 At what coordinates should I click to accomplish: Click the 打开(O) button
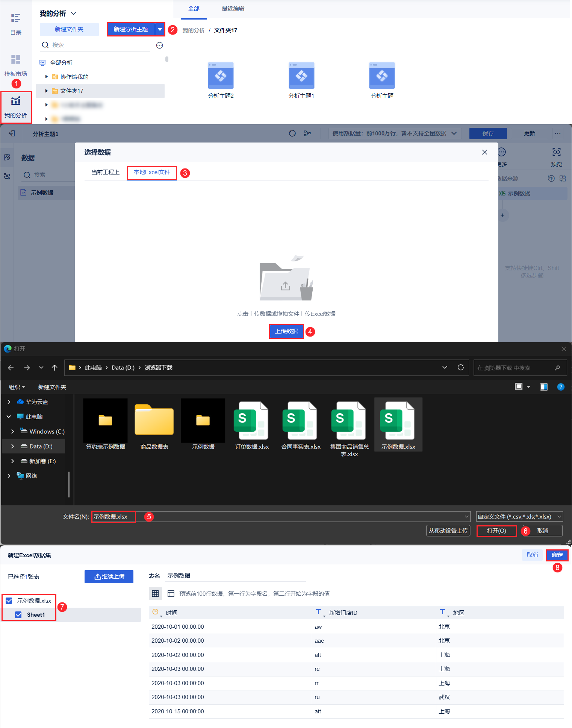[496, 531]
